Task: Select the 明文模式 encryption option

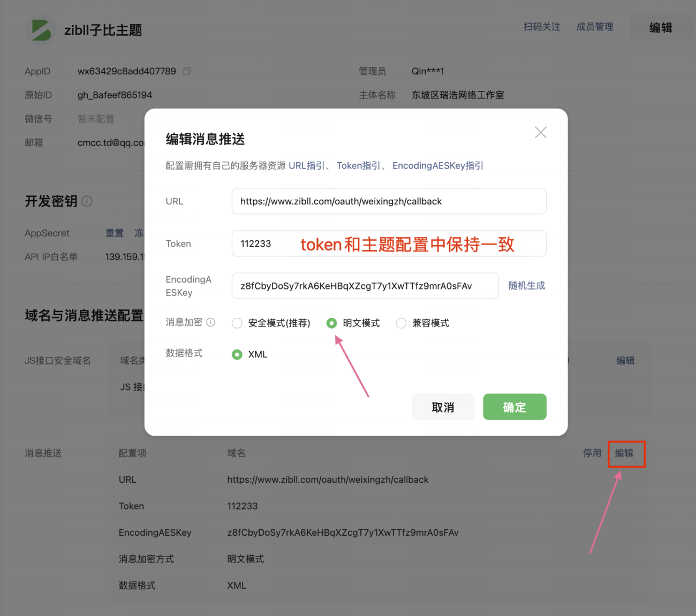Action: (x=332, y=323)
